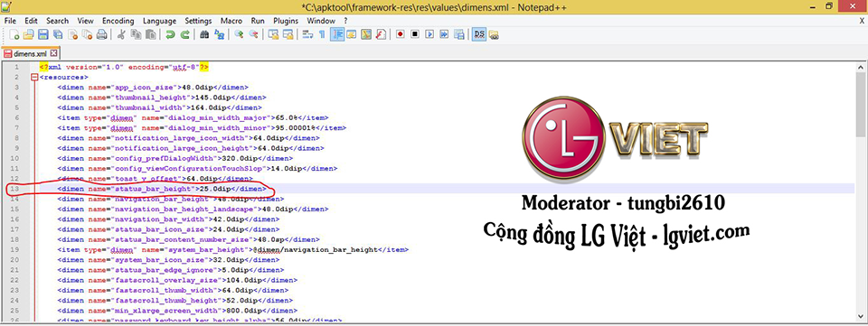Viewport: 868px width, 326px height.
Task: Open the Replace dialog icon
Action: 219,34
